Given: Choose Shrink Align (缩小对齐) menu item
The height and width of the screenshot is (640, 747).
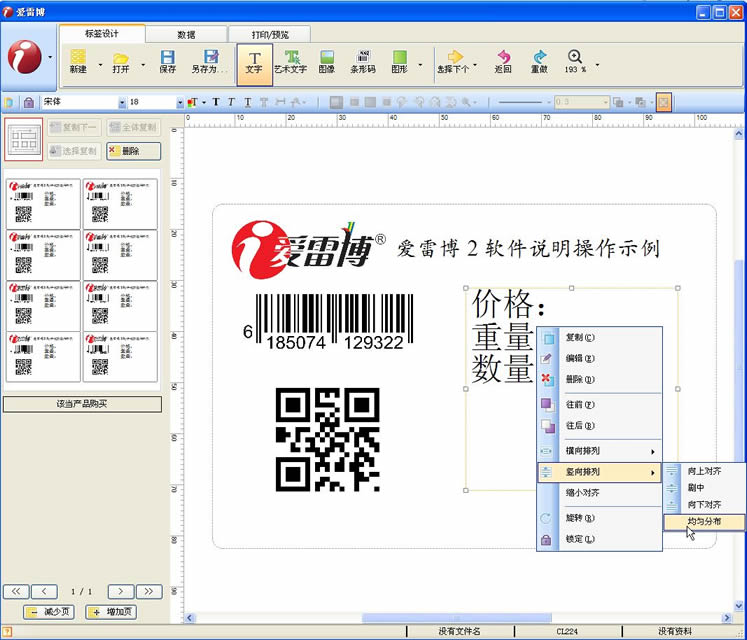Looking at the screenshot, I should click(x=599, y=493).
